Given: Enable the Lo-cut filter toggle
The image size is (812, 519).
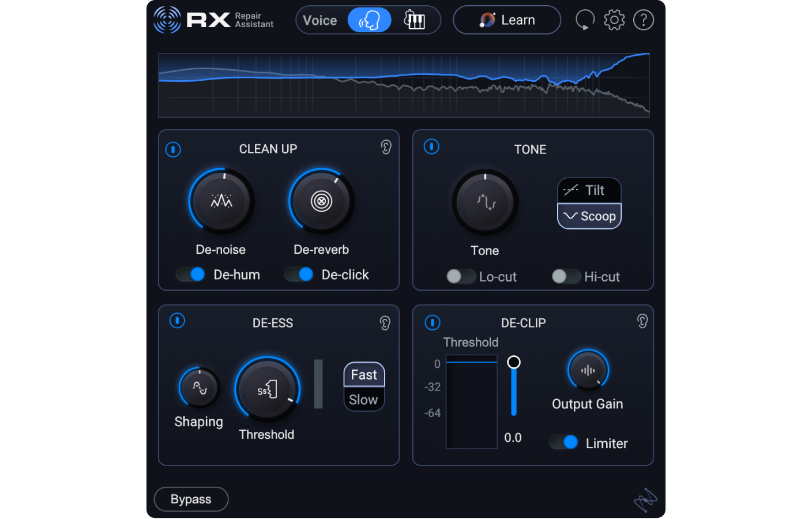Looking at the screenshot, I should click(460, 277).
